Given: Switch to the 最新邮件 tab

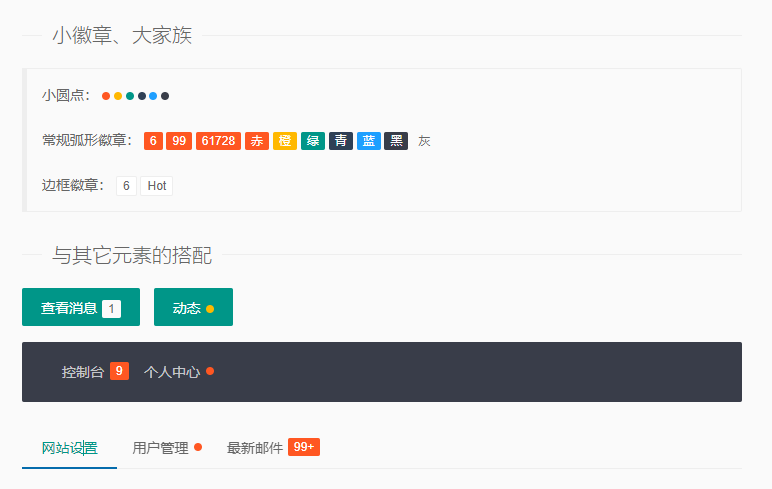Looking at the screenshot, I should (x=255, y=448).
